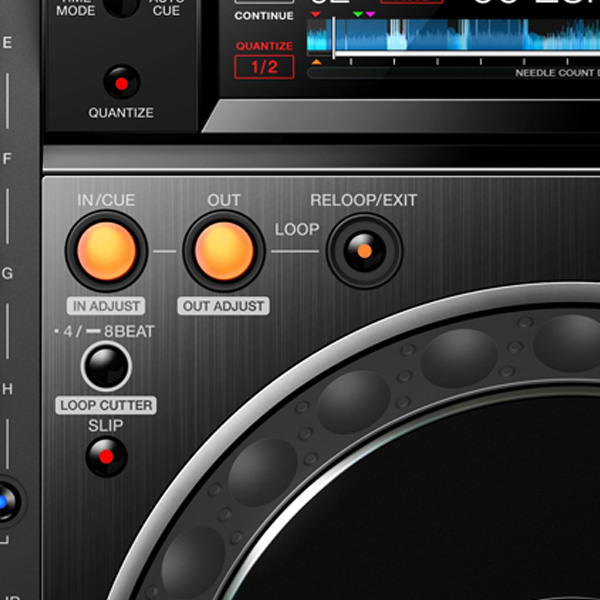Click the white playhead on the waveform
This screenshot has height=600, width=600.
coord(334,38)
